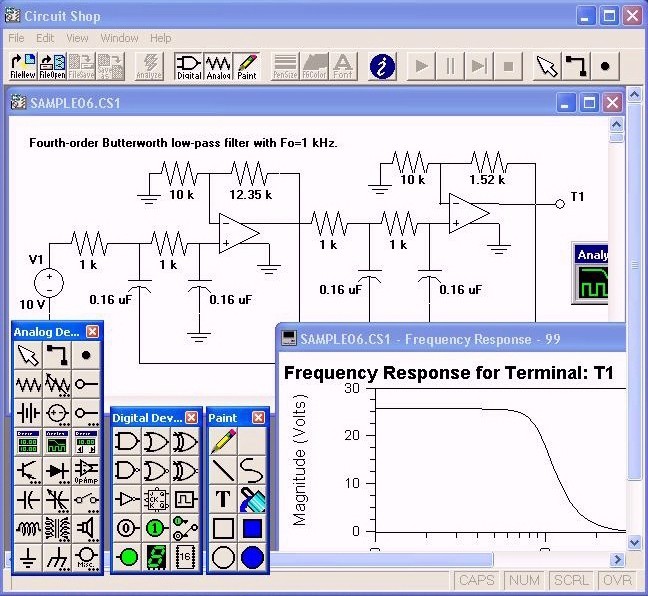Image resolution: width=648 pixels, height=596 pixels.
Task: Click the FileOpen toolbar icon
Action: (52, 66)
